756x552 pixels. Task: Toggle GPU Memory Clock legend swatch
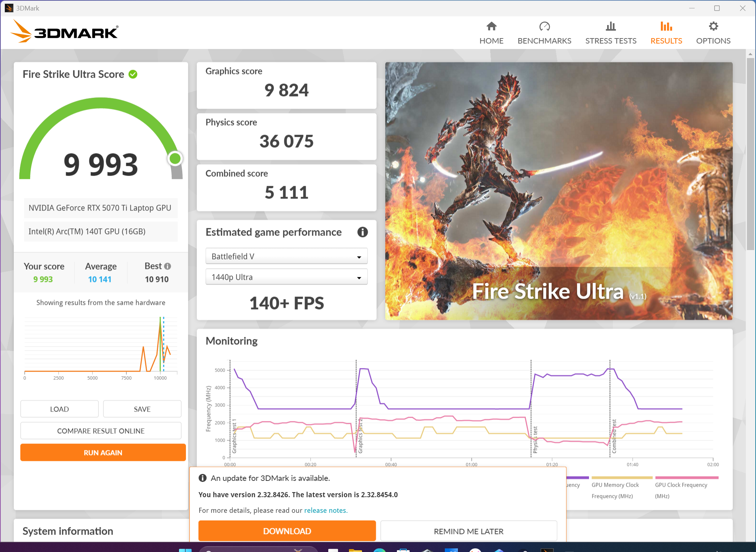coord(622,478)
